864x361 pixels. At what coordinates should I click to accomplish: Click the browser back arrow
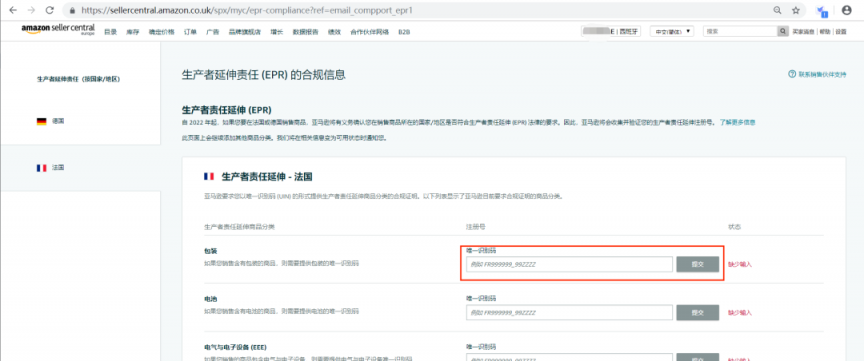click(x=13, y=10)
